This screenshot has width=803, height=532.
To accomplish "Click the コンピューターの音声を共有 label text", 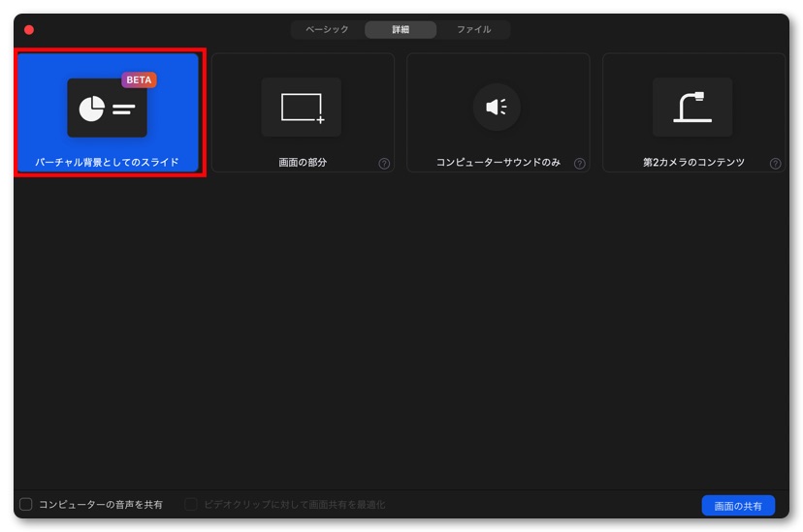I will pos(100,505).
